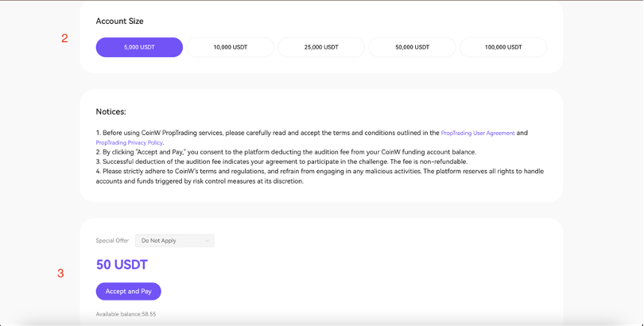Select the 5,000 USDT account size
Image resolution: width=644 pixels, height=326 pixels.
(x=139, y=47)
